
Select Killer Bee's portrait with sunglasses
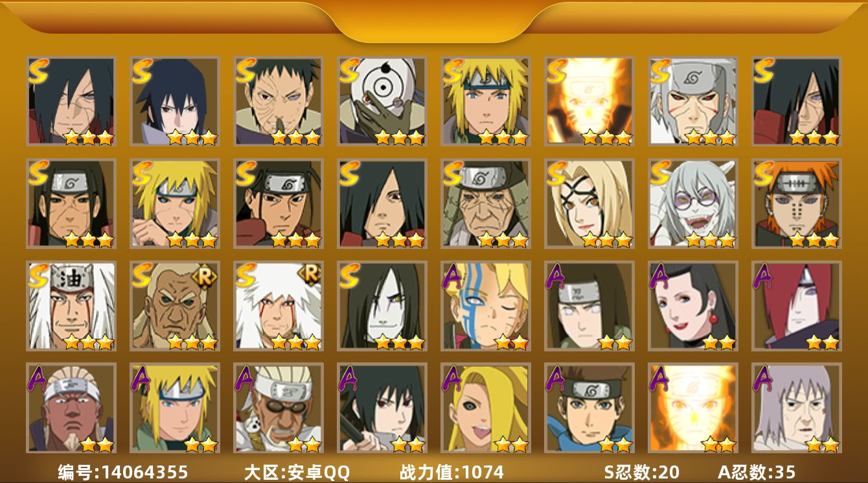pos(279,408)
